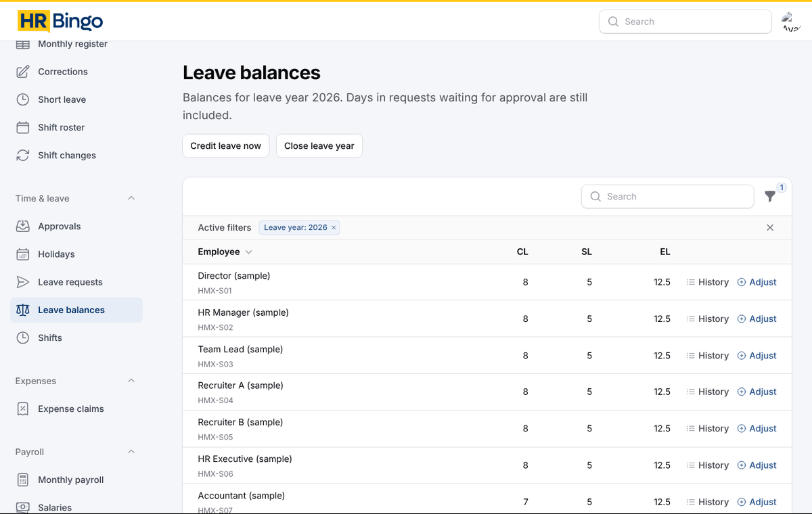Clear all active filters
Viewport: 812px width, 514px height.
770,227
